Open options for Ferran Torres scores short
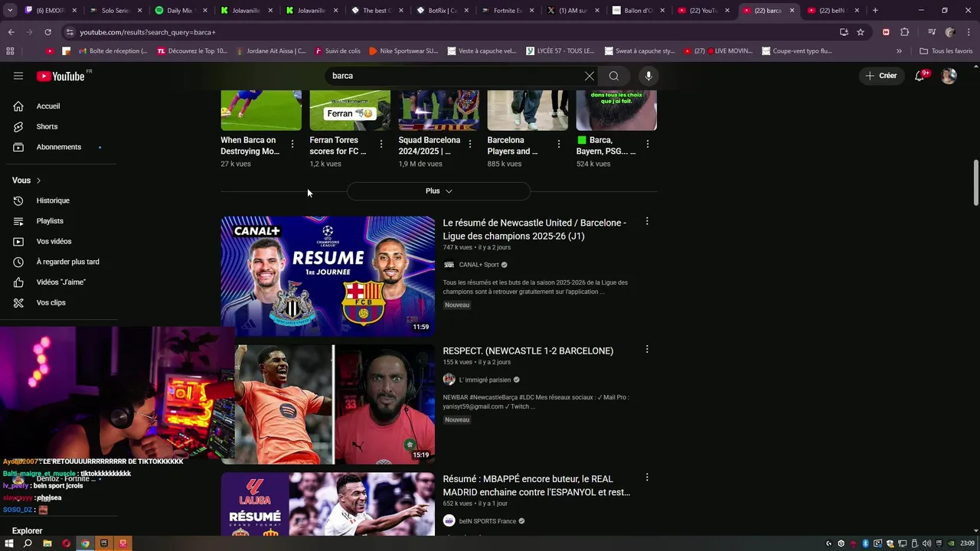The image size is (980, 551). (x=381, y=144)
